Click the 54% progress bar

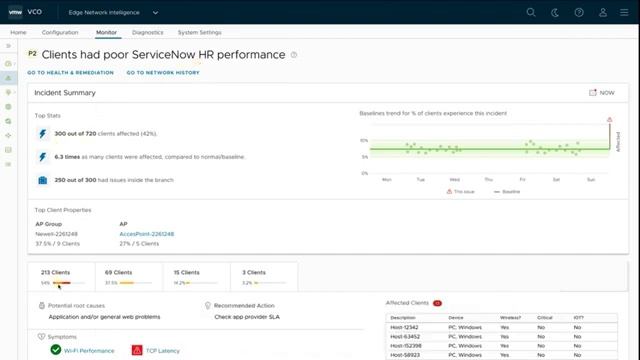(x=69, y=283)
